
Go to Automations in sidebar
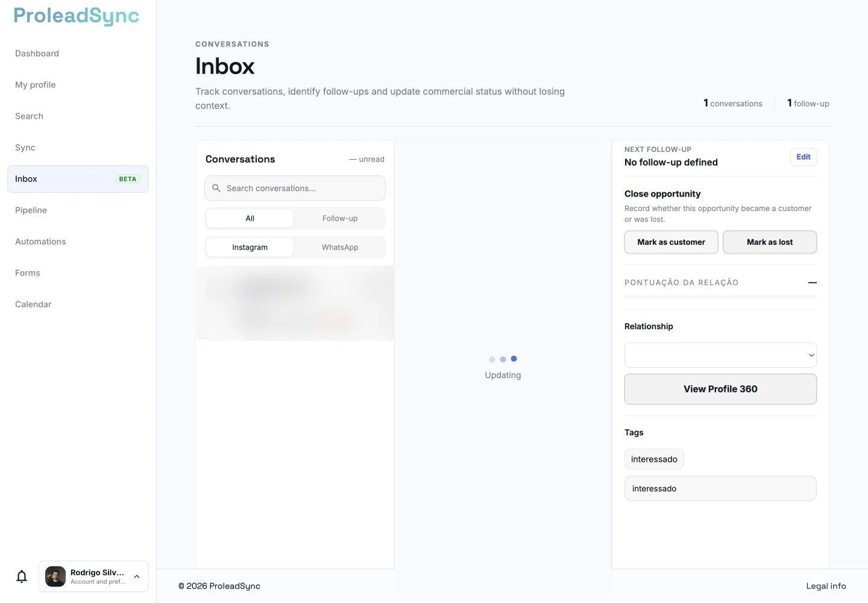(40, 242)
